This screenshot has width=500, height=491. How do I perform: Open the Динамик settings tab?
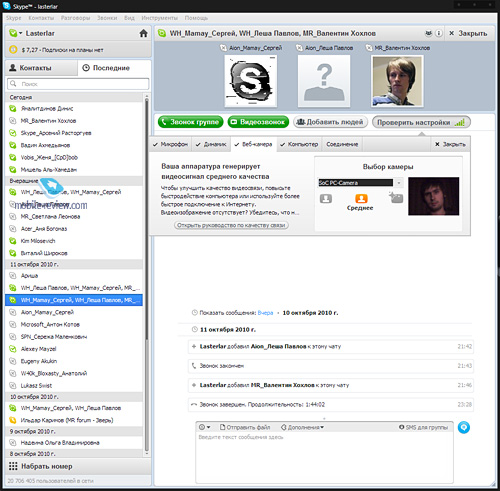tap(211, 144)
